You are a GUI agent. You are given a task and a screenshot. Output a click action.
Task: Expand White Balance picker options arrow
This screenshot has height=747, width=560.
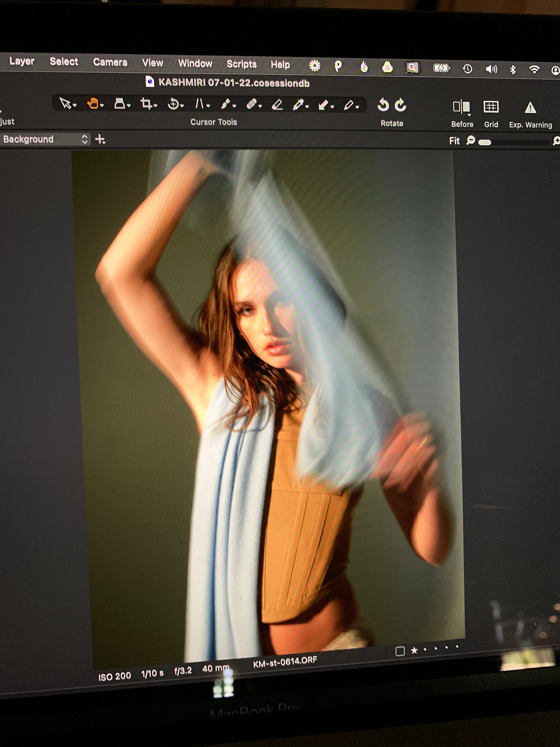[307, 107]
